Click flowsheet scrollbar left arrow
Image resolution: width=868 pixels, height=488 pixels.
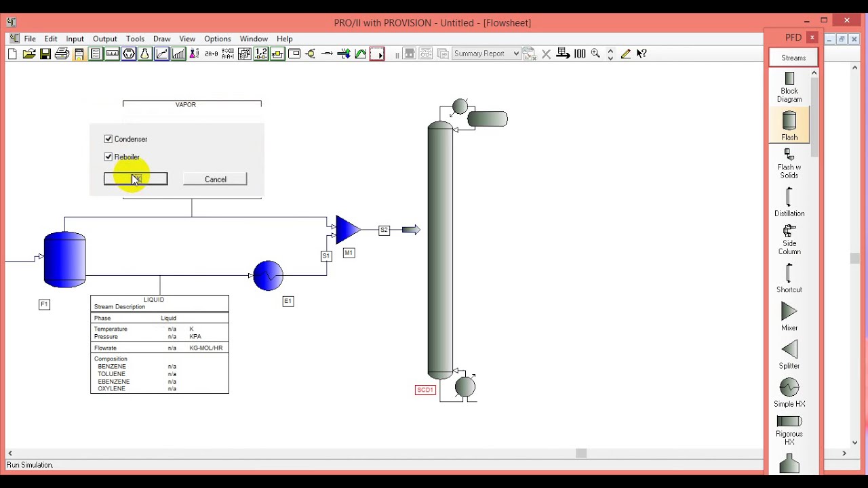click(10, 453)
